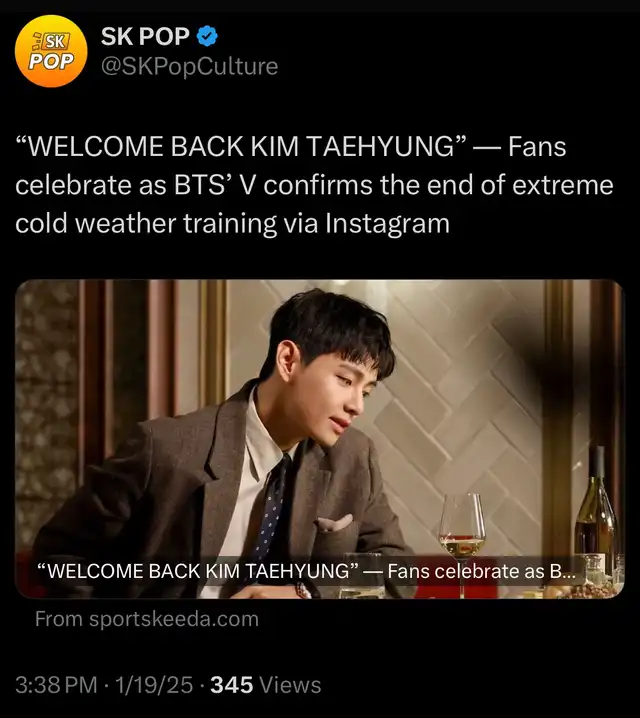Click the orange SK POP logo text
This screenshot has height=718, width=640.
(51, 51)
